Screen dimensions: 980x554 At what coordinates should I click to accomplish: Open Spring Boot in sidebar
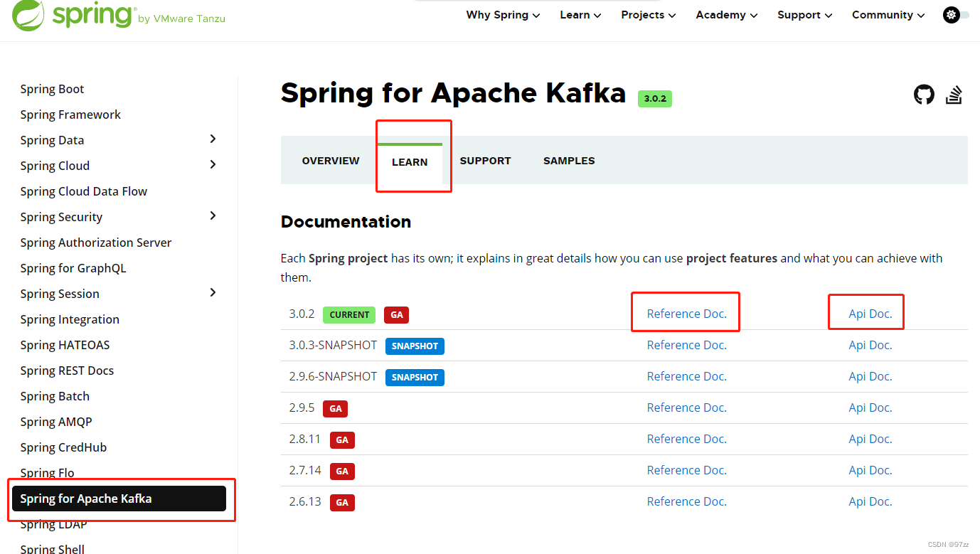click(x=52, y=89)
